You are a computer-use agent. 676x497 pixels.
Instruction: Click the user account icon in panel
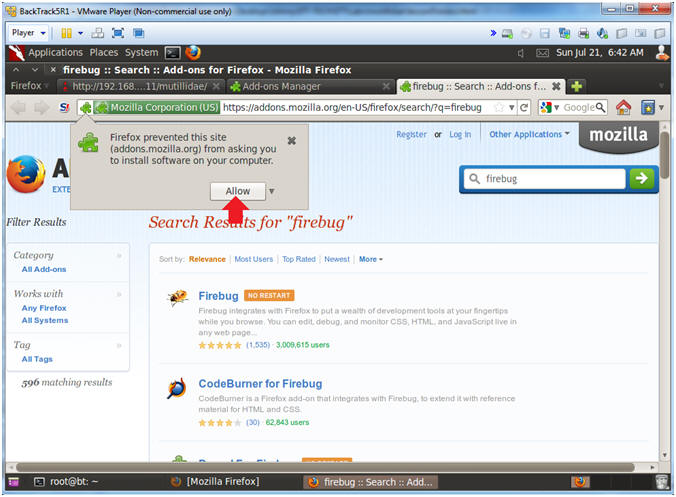[662, 53]
